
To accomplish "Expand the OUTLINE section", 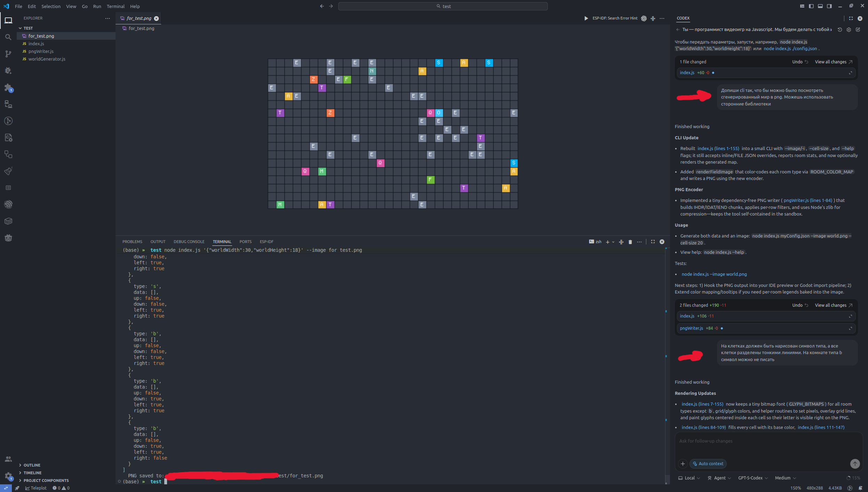I will (x=32, y=465).
